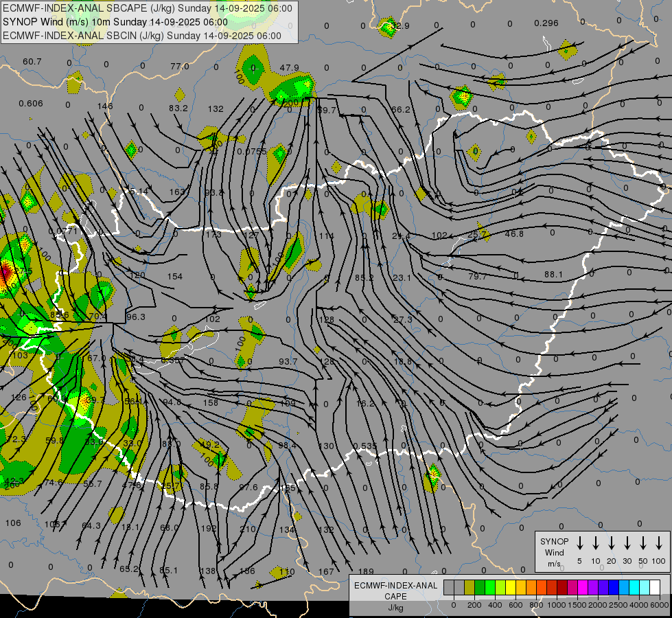Click the SBCIN title line

[142, 36]
